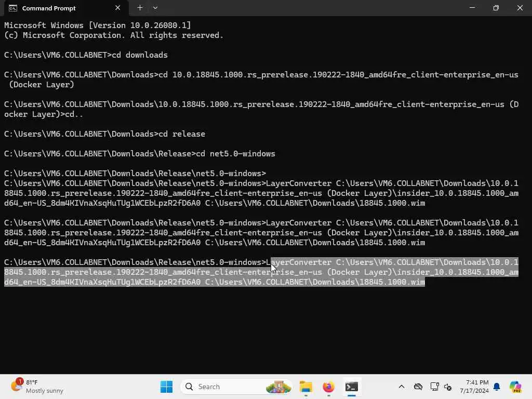Open the OneDrive cloud tray icon

click(x=418, y=387)
